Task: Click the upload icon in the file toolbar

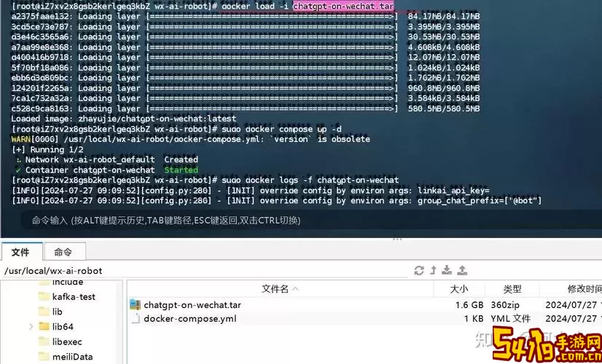Action: tap(462, 270)
